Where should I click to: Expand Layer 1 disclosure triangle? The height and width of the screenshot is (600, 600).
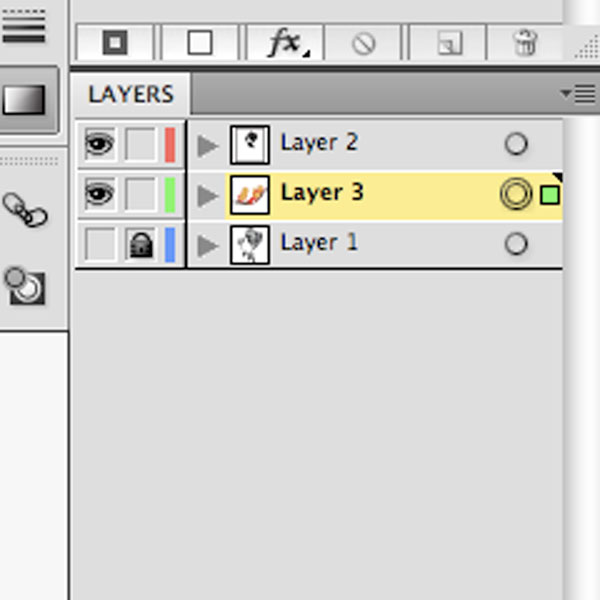[208, 246]
